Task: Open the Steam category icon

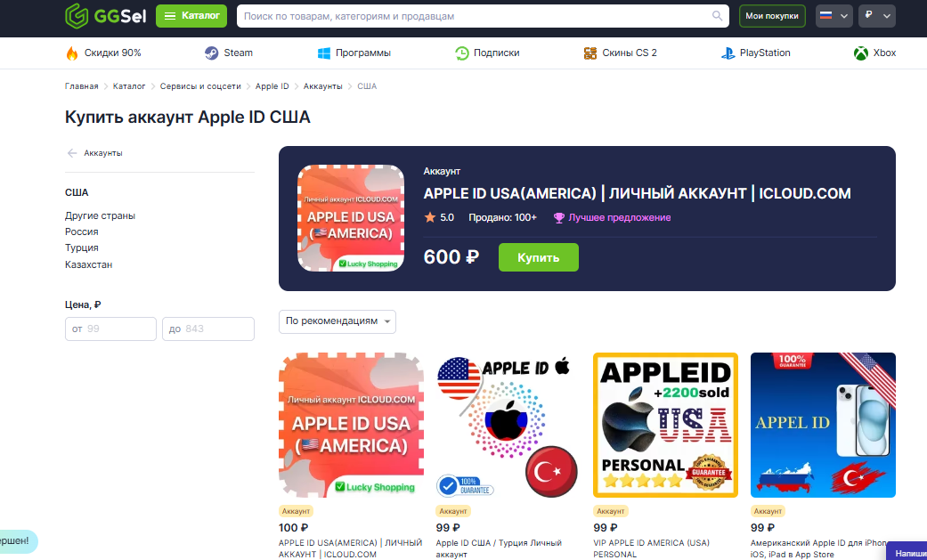Action: coord(211,53)
